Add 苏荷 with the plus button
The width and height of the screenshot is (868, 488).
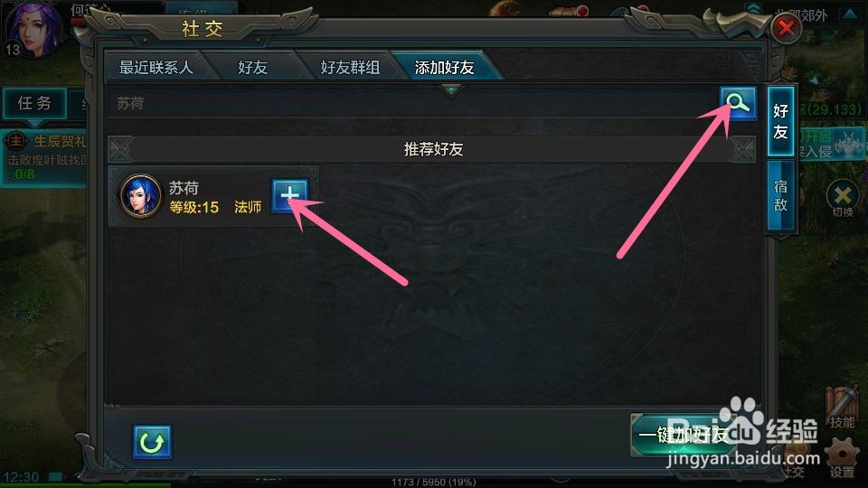[x=289, y=196]
